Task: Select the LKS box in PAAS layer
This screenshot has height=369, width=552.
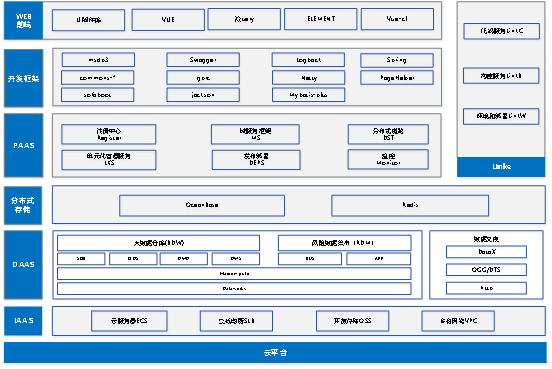Action: click(109, 160)
